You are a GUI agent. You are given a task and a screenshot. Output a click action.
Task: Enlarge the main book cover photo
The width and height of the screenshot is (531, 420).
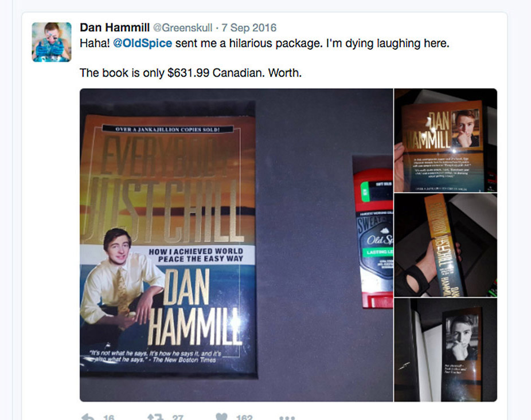(x=236, y=245)
